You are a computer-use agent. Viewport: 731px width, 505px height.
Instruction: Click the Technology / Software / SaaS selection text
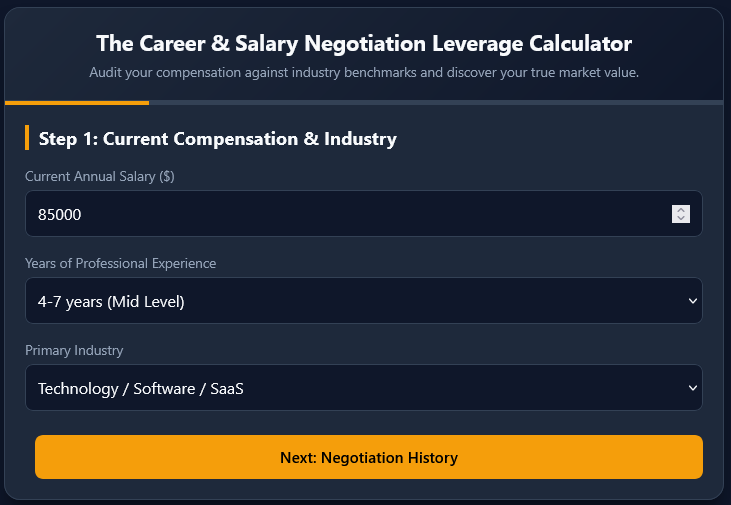(x=141, y=389)
